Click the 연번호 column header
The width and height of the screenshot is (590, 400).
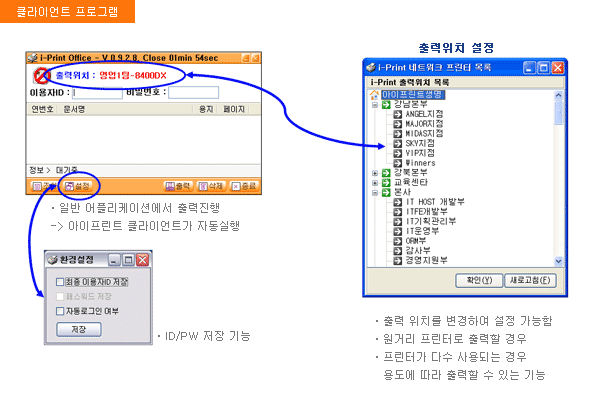click(x=43, y=109)
